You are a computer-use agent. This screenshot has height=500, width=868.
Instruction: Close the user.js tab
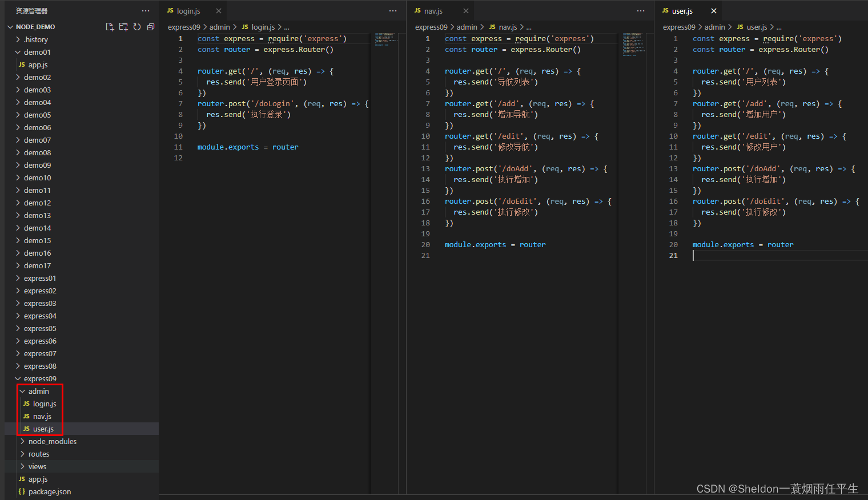pyautogui.click(x=714, y=11)
